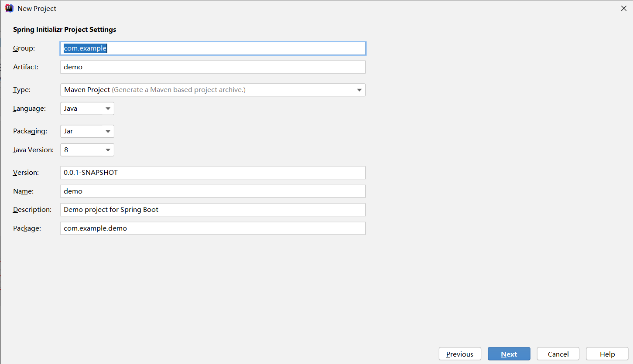The image size is (633, 364).
Task: Click the Name input field
Action: coord(212,191)
